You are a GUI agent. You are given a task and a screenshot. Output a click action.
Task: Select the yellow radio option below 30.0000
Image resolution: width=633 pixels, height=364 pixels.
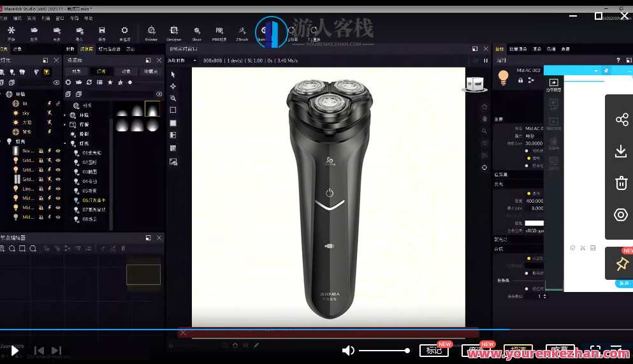tap(529, 158)
